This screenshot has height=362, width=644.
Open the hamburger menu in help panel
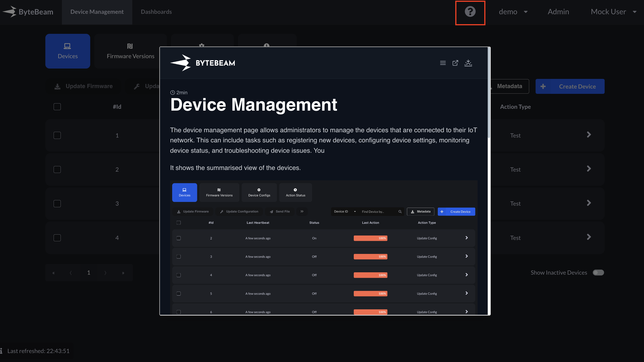coord(443,63)
